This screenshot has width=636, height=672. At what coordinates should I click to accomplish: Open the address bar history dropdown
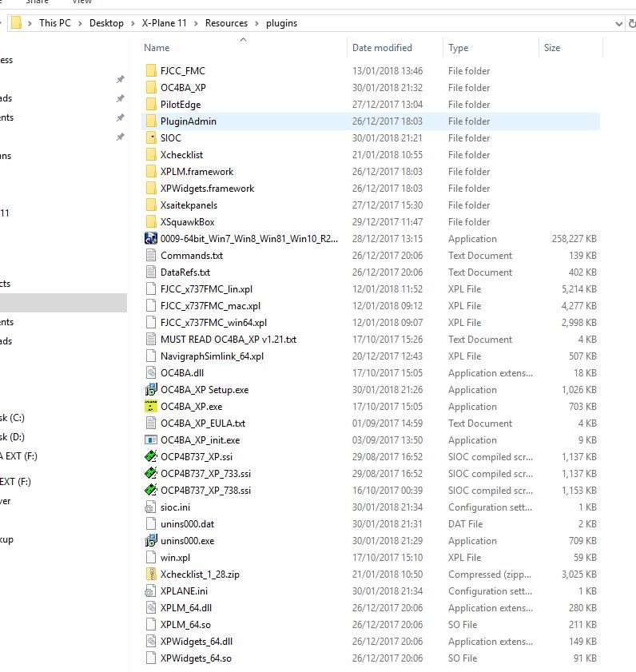619,23
